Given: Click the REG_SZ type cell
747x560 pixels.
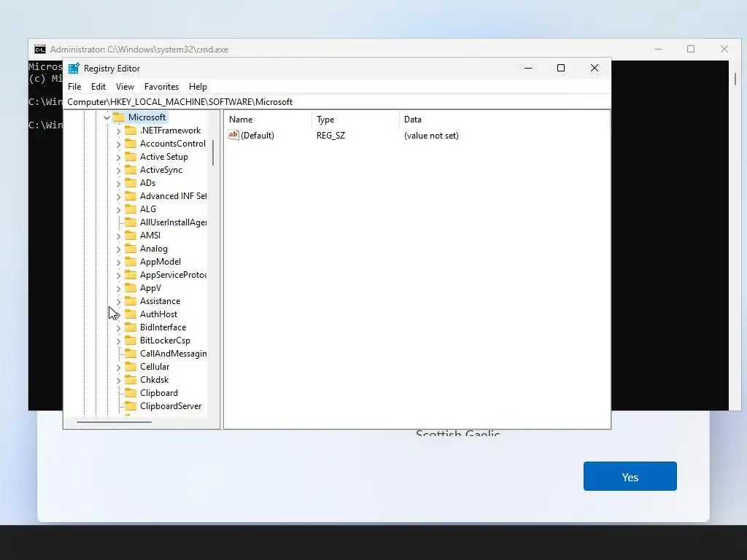Looking at the screenshot, I should (x=330, y=136).
